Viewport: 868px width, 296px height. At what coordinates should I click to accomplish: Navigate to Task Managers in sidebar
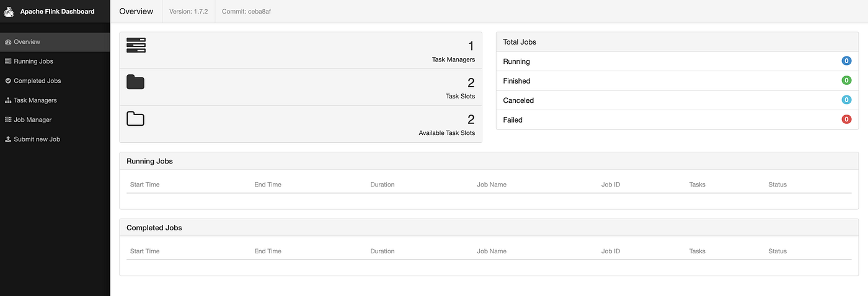[35, 100]
